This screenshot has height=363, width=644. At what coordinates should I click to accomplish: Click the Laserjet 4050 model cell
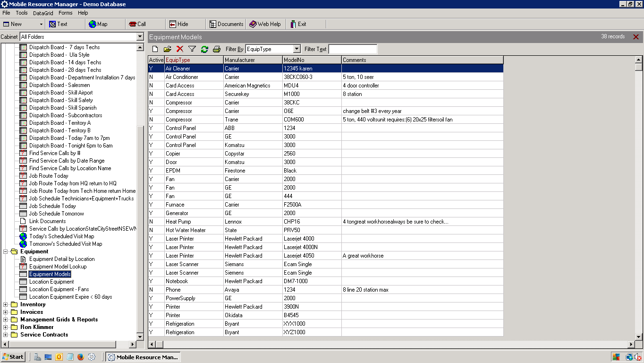[312, 256]
